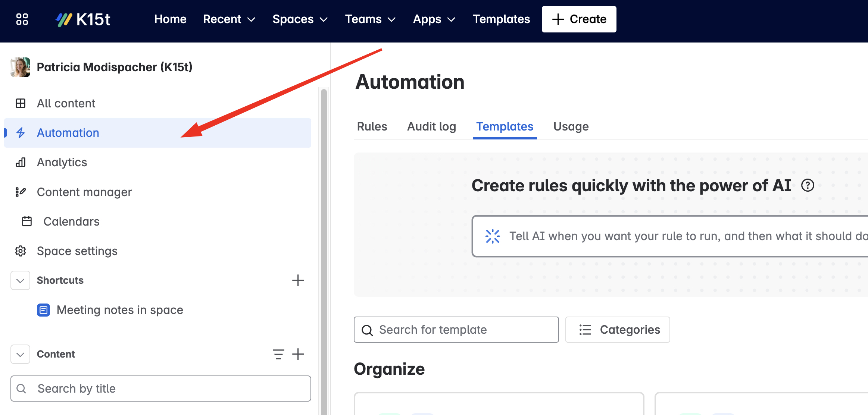Click the magnifier in Search for template
Screen dimensions: 868x415
click(x=367, y=330)
